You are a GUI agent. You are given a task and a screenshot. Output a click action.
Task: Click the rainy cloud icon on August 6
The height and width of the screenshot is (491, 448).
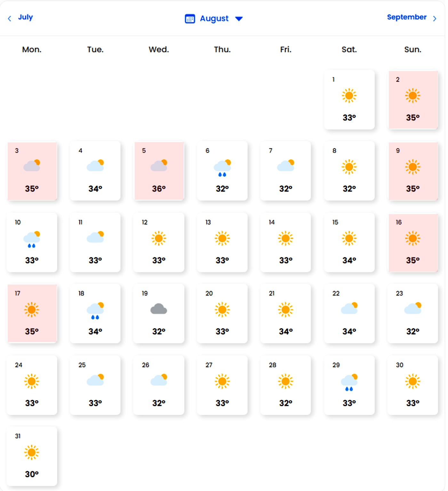221,168
